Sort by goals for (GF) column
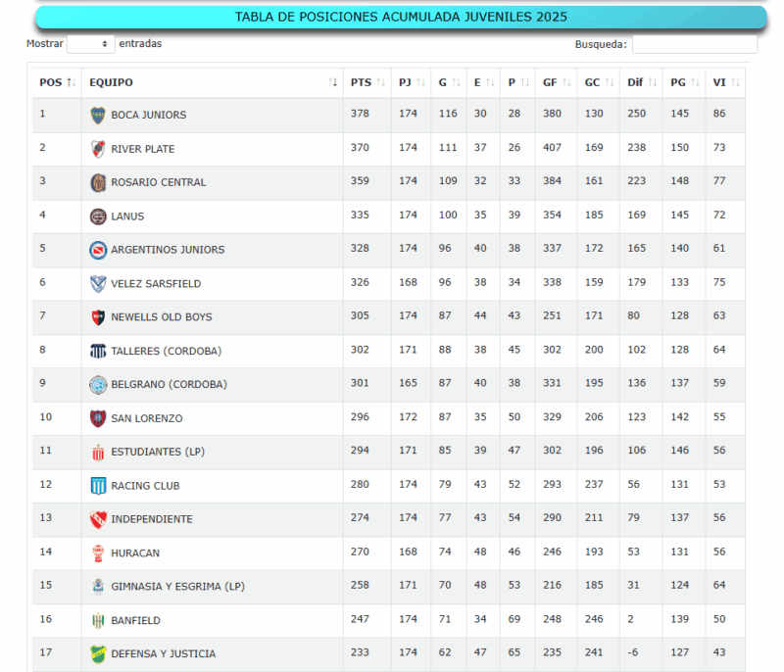The height and width of the screenshot is (672, 784). pyautogui.click(x=556, y=82)
